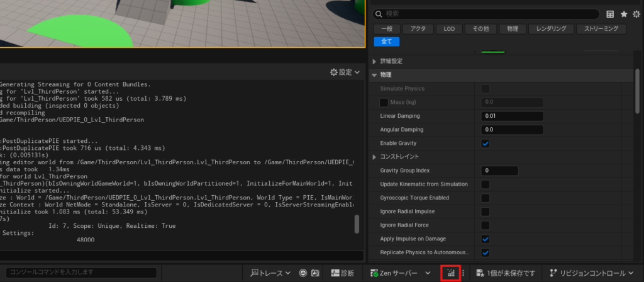Image resolution: width=644 pixels, height=282 pixels.
Task: Select the レンダリング filter tab
Action: coord(551,29)
